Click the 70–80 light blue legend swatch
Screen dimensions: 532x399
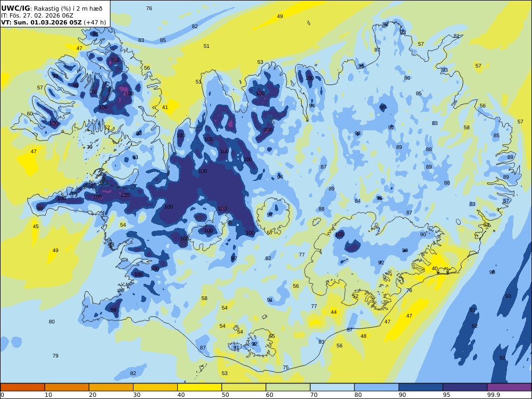(x=332, y=387)
